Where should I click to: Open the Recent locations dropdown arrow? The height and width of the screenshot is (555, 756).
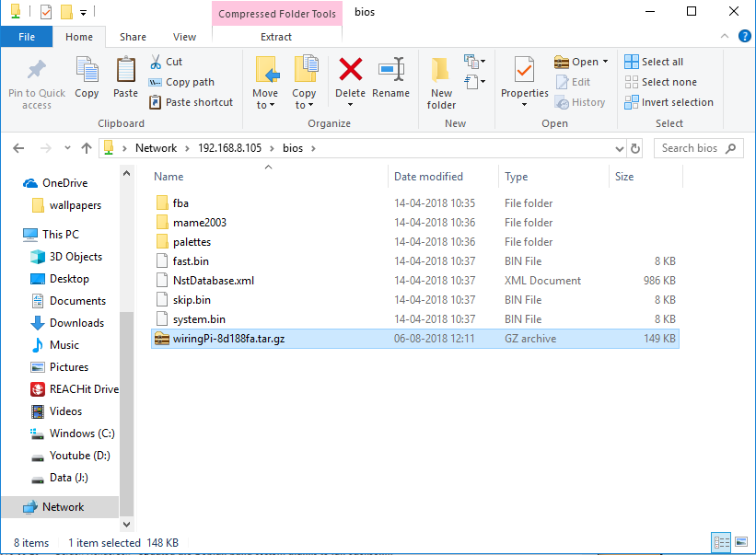coord(67,148)
